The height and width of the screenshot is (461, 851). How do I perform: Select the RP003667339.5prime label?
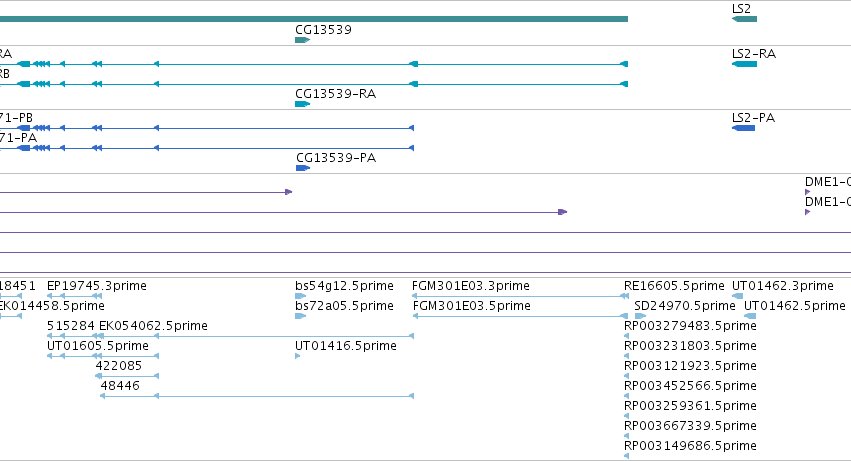tap(690, 426)
